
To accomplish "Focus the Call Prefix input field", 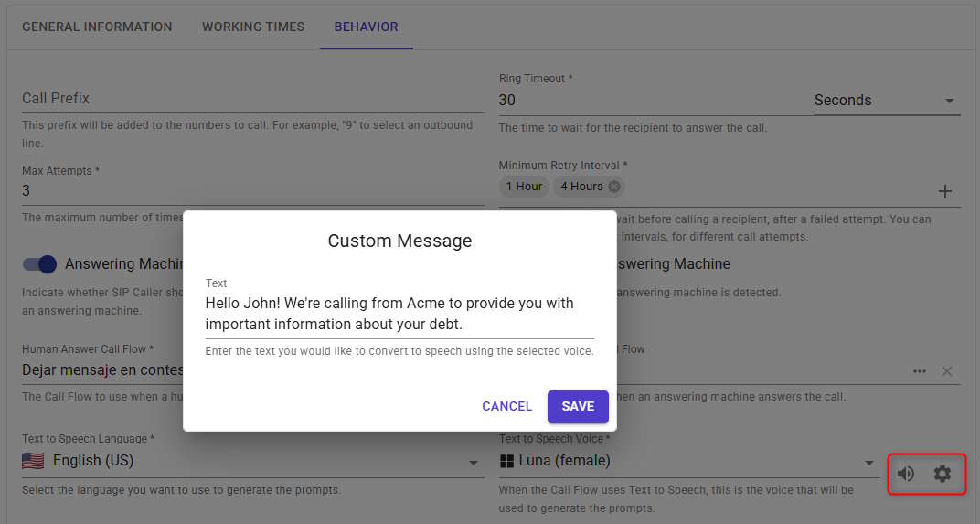I will (x=252, y=99).
